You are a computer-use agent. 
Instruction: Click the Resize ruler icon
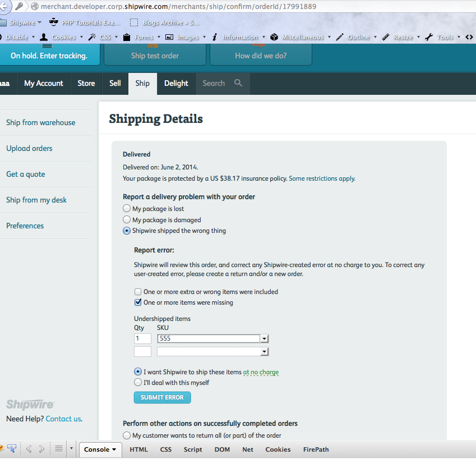click(386, 37)
